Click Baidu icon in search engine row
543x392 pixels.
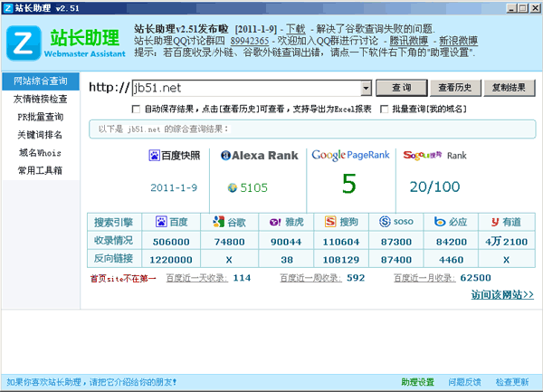click(x=161, y=222)
